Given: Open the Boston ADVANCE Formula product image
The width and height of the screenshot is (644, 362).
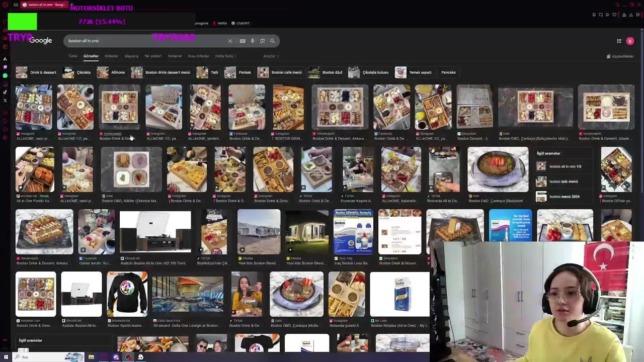Looking at the screenshot, I should [x=353, y=232].
